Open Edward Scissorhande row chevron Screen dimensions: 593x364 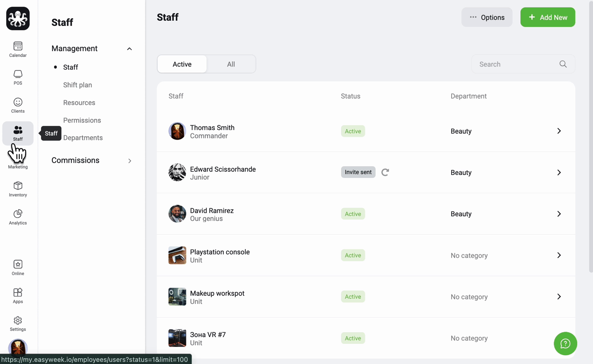coord(559,172)
